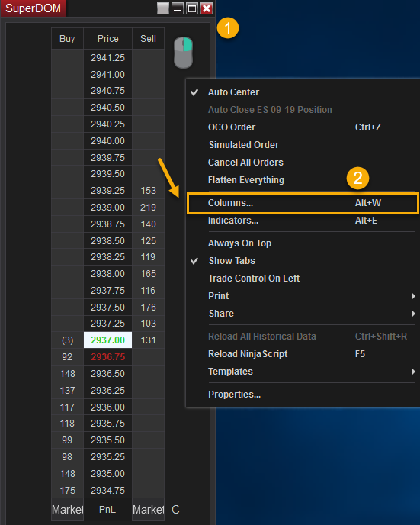Screen dimensions: 420x525
Task: Minimize the SuperDOM window
Action: tap(178, 8)
